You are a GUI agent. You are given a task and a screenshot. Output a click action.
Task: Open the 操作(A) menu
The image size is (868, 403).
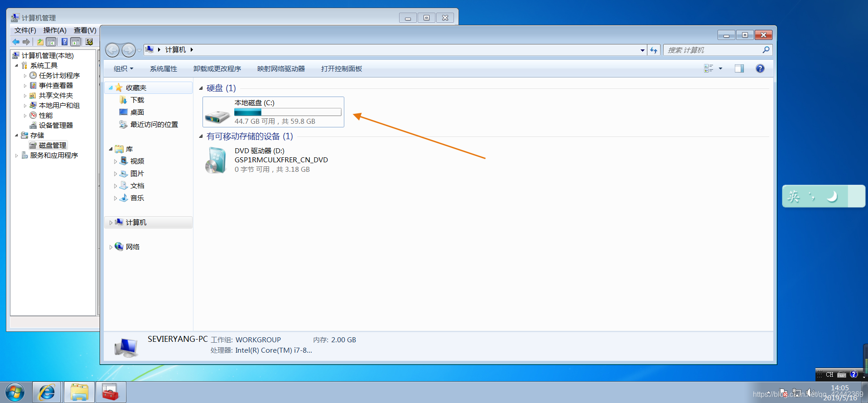pyautogui.click(x=55, y=30)
